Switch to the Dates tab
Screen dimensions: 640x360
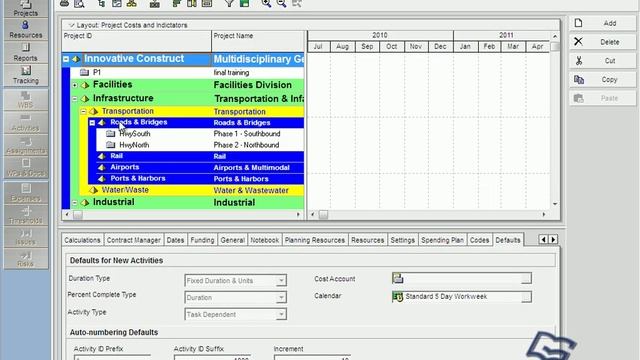coord(175,240)
